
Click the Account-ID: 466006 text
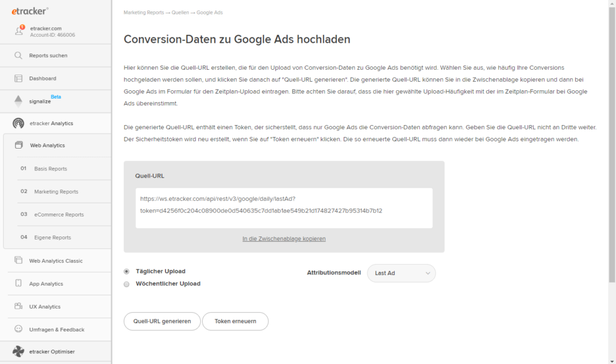pyautogui.click(x=53, y=35)
